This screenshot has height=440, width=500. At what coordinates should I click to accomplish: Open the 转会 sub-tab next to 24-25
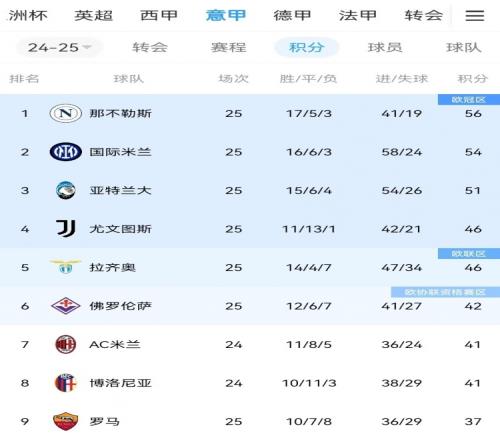(x=150, y=47)
